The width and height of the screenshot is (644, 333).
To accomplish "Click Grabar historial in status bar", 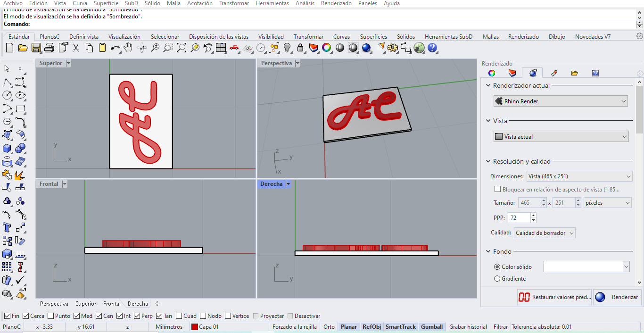I will tap(468, 327).
